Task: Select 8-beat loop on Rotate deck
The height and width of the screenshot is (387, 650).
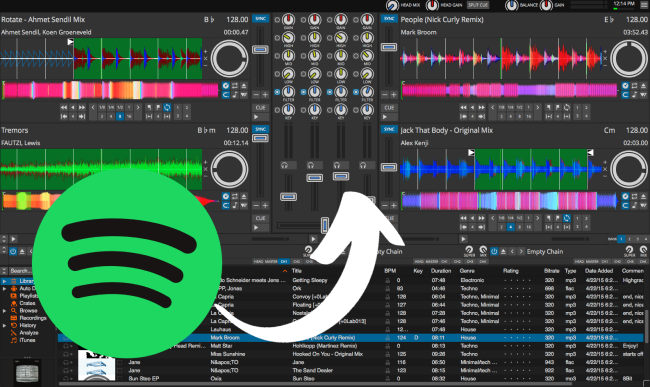Action: (x=120, y=116)
